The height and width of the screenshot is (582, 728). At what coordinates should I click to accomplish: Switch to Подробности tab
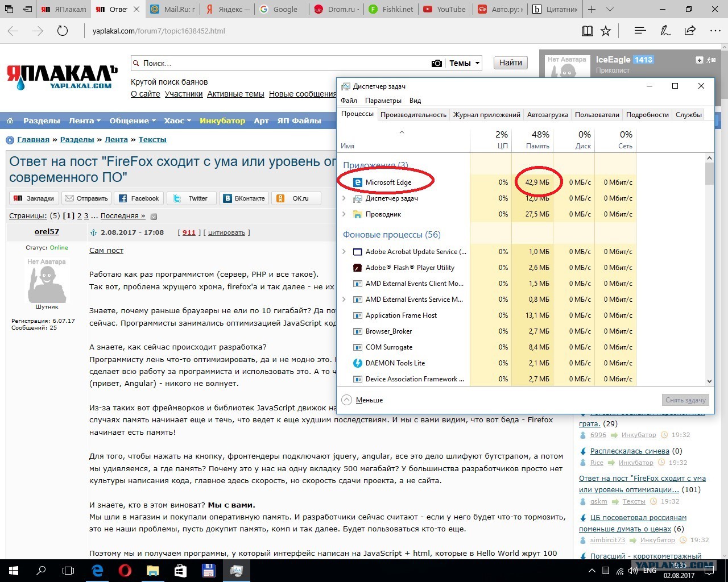(x=647, y=114)
